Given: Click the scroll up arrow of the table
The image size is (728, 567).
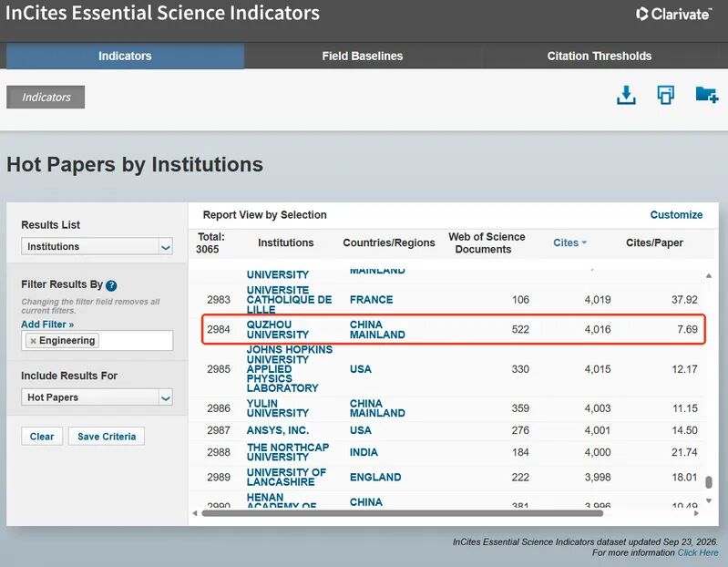Looking at the screenshot, I should click(709, 276).
